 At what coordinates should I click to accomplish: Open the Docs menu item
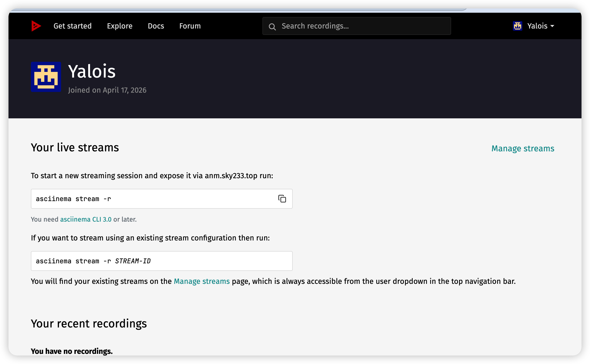tap(156, 26)
